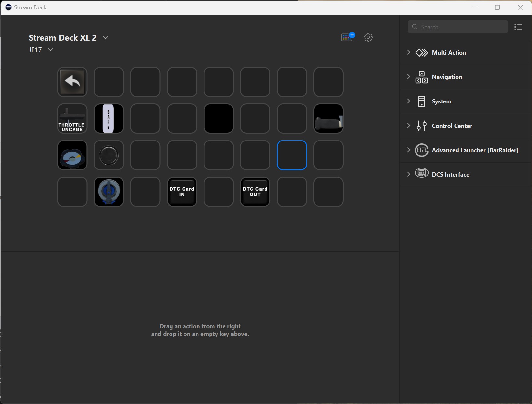The width and height of the screenshot is (532, 404).
Task: Toggle the actions list view icon
Action: tap(518, 27)
